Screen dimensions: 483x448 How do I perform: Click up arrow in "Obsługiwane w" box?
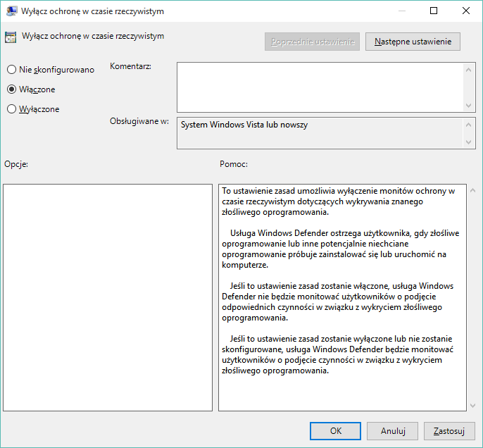click(468, 125)
